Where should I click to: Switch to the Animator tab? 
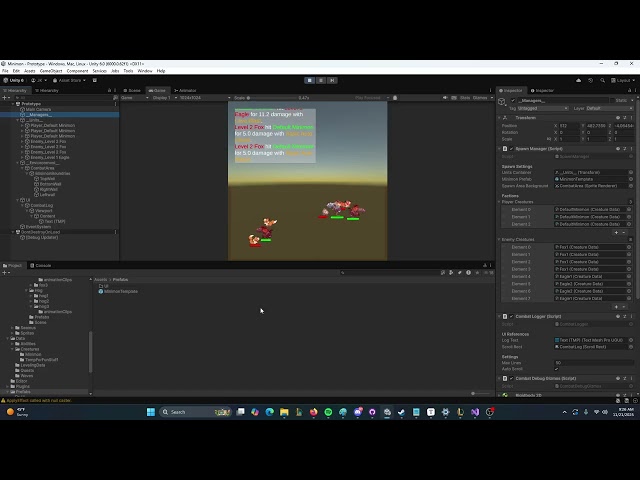185,91
